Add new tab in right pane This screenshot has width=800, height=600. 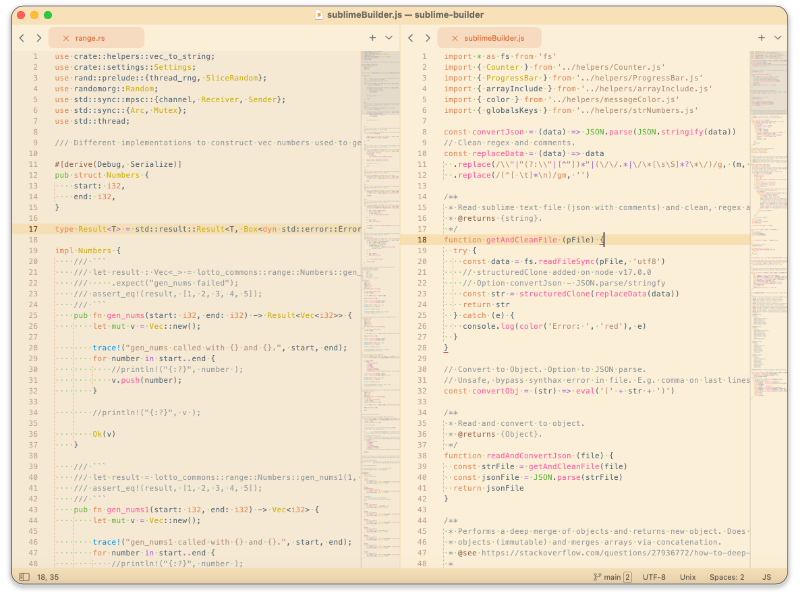(761, 38)
